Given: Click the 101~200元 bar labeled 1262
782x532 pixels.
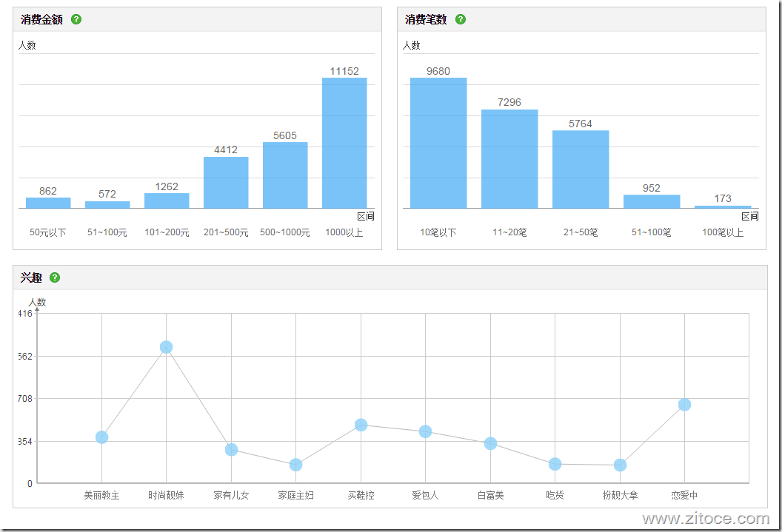Looking at the screenshot, I should 167,201.
